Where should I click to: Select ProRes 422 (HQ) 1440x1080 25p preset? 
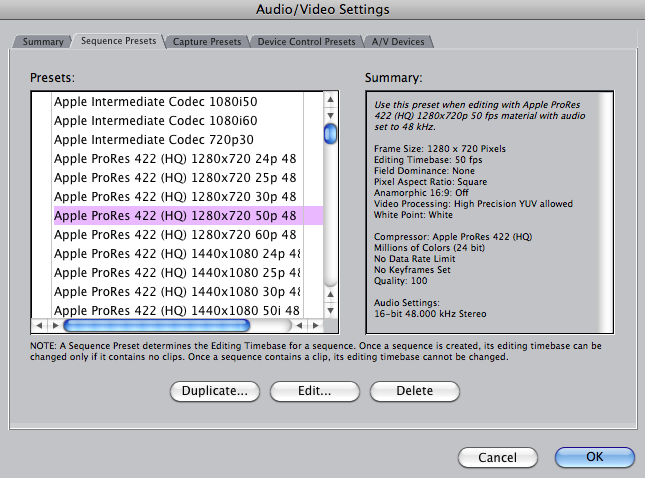pyautogui.click(x=174, y=272)
